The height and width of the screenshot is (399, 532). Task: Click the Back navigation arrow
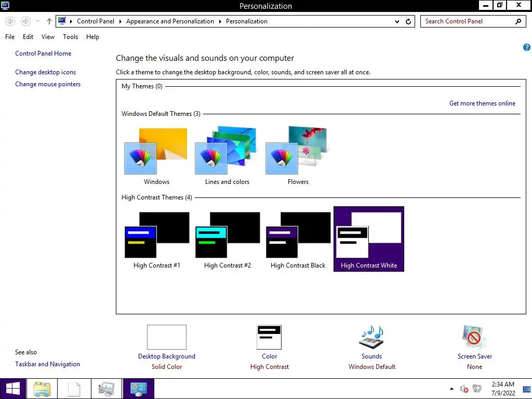coord(10,21)
